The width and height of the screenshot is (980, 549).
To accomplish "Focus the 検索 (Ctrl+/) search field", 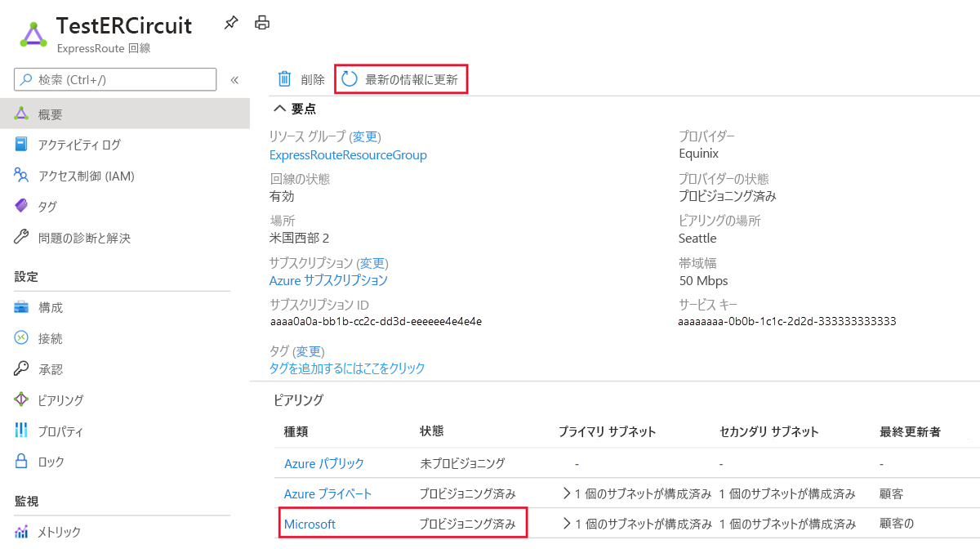I will coord(115,79).
